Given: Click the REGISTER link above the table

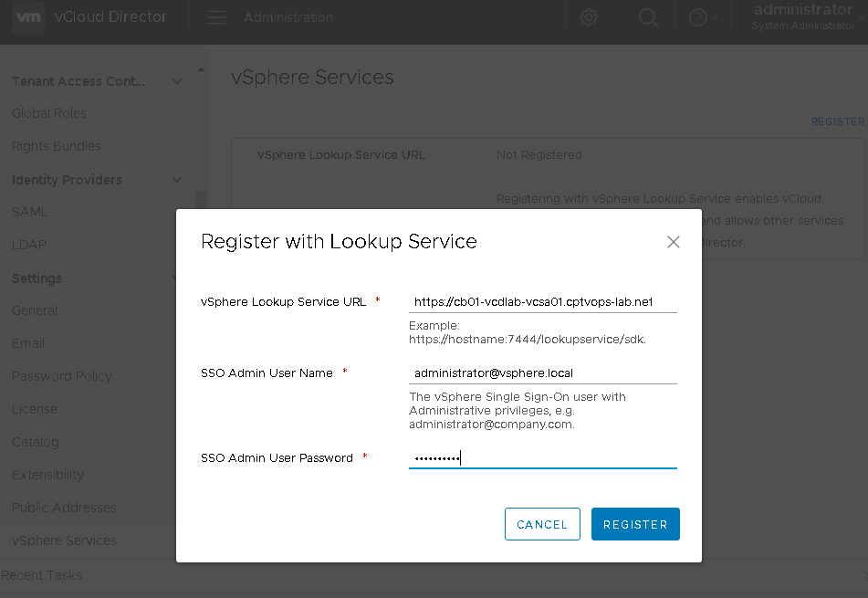Looking at the screenshot, I should pos(837,121).
